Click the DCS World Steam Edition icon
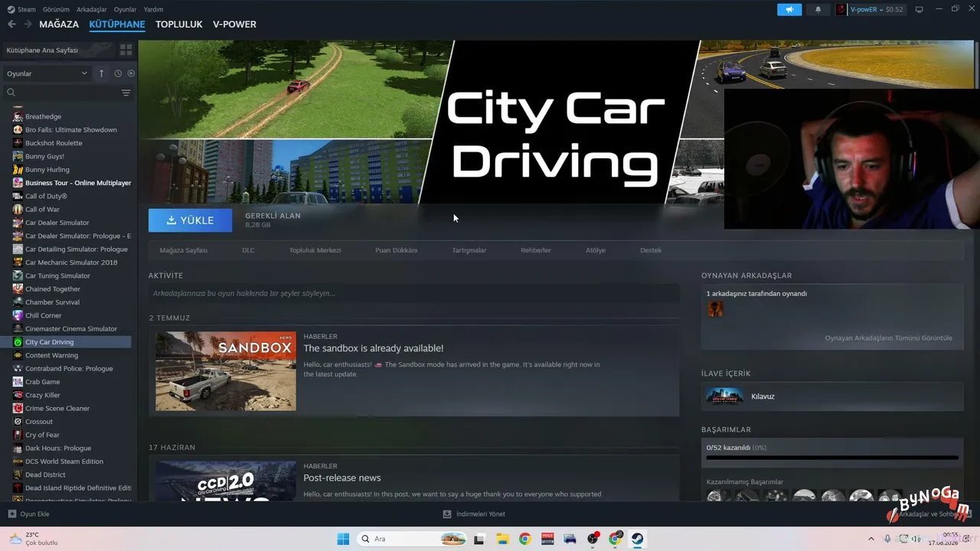 tap(18, 461)
